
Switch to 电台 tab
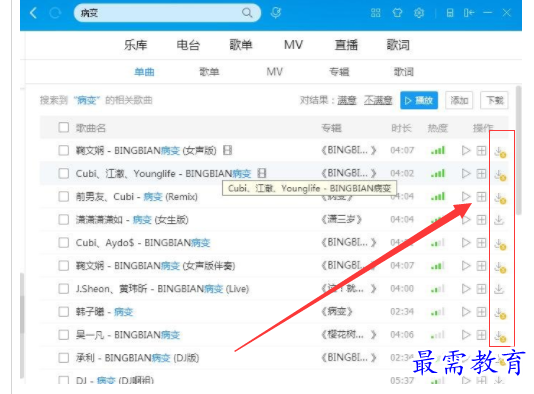coord(188,45)
